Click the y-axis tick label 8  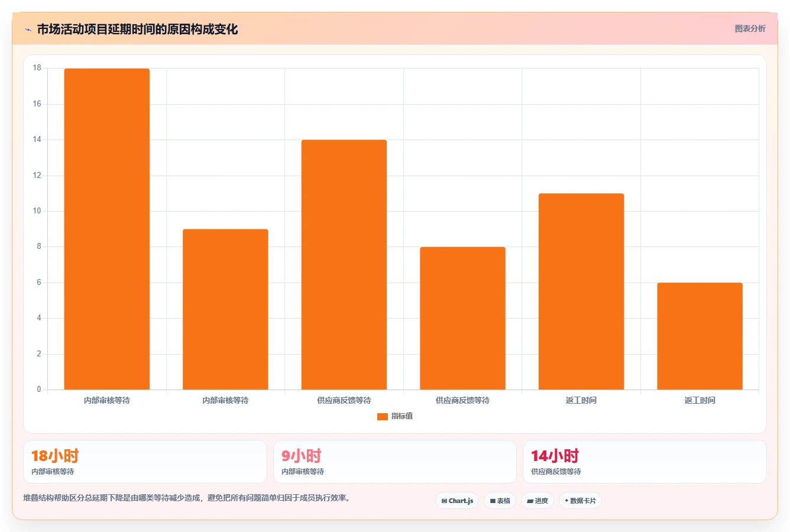pos(39,246)
